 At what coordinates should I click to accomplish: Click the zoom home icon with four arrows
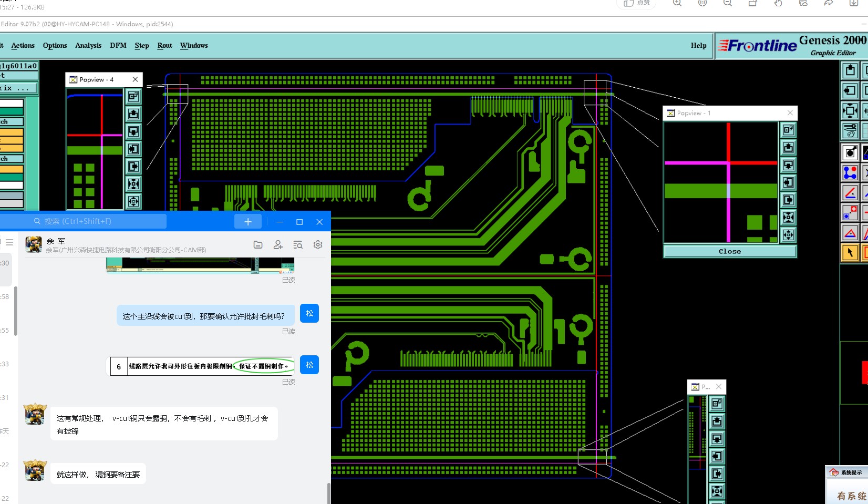[850, 111]
